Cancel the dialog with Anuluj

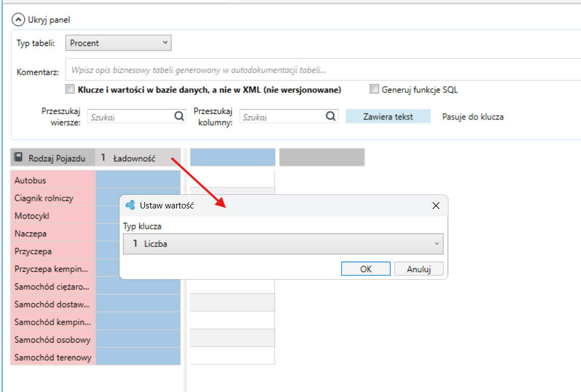point(418,269)
